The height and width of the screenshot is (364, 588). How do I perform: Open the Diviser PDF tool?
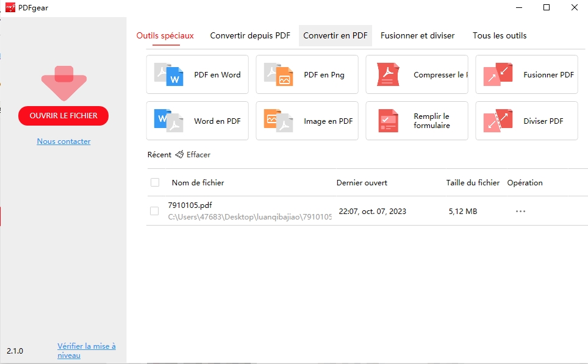[525, 121]
